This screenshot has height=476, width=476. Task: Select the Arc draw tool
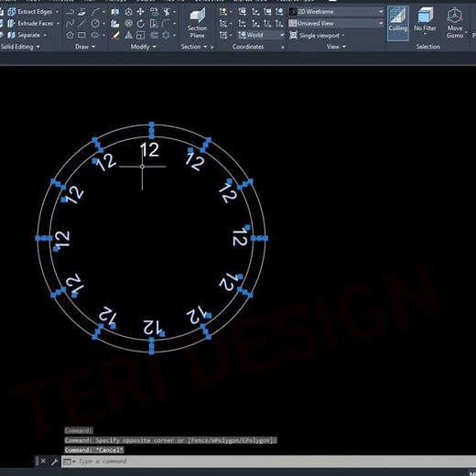click(95, 12)
